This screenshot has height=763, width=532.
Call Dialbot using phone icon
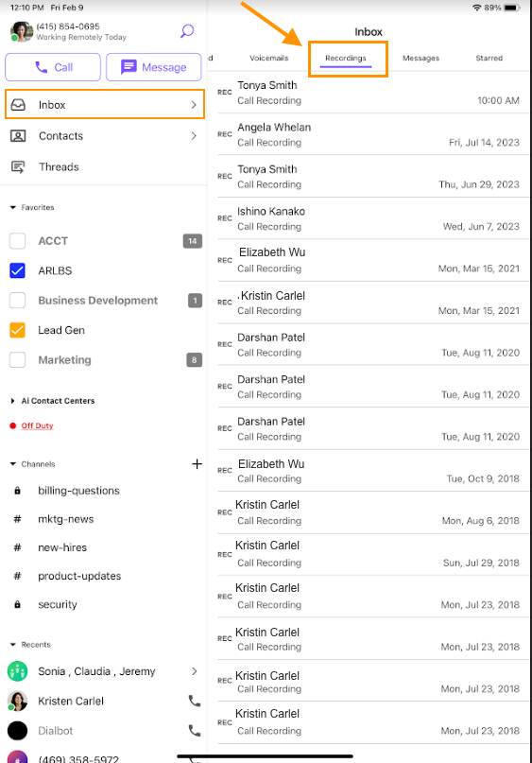point(195,731)
